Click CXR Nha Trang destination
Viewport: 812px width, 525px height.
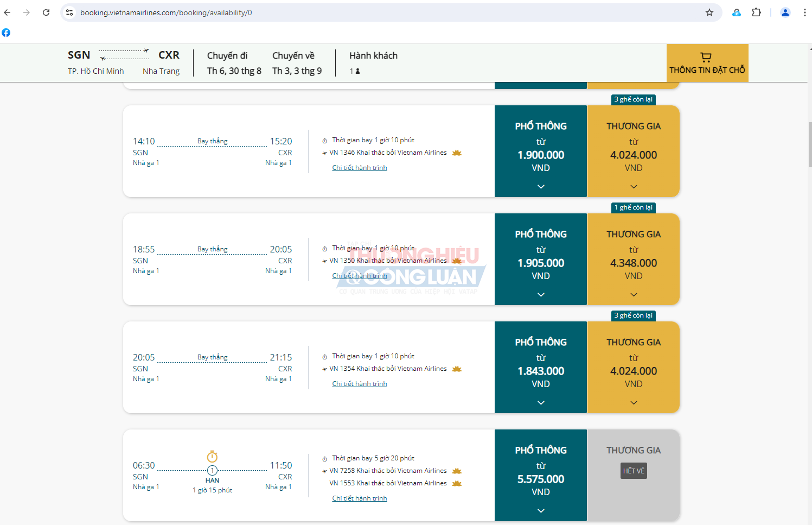click(161, 63)
